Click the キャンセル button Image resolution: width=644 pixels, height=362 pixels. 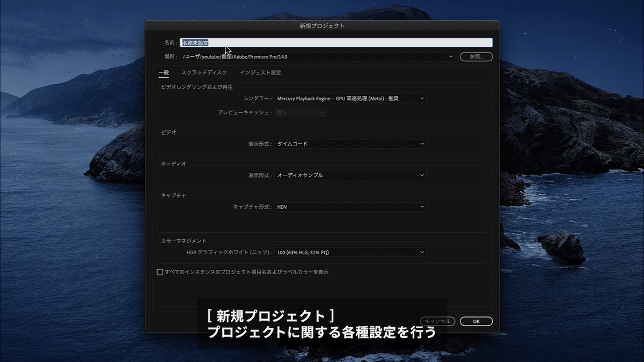click(x=437, y=321)
